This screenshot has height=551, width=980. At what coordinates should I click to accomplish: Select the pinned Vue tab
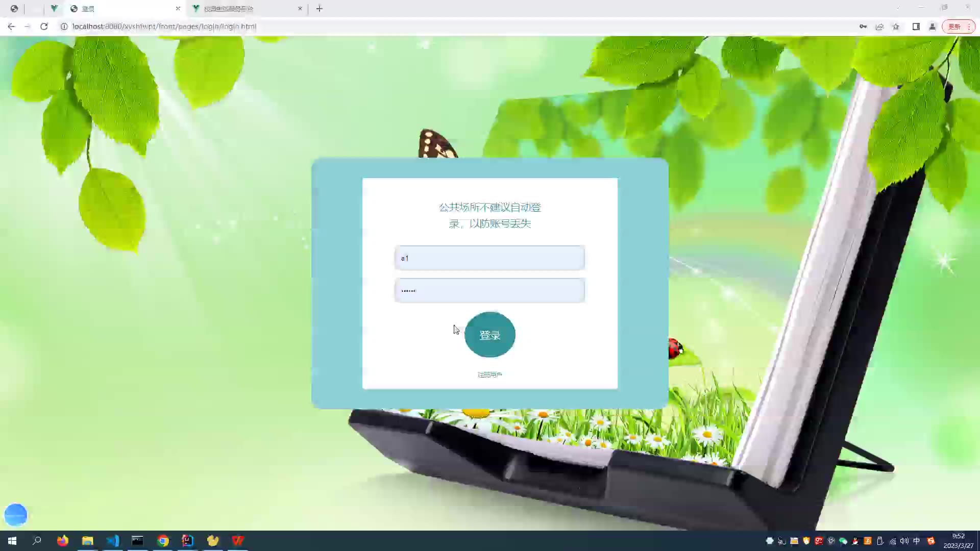(x=54, y=9)
